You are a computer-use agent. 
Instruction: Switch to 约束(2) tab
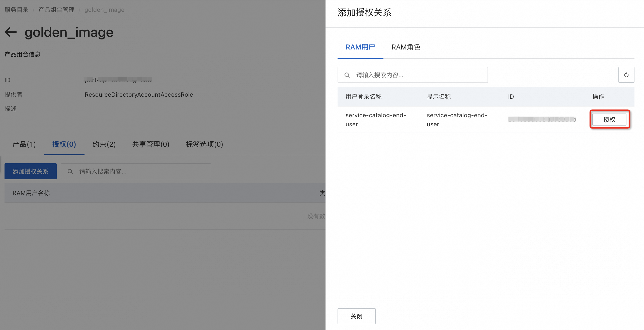point(104,144)
